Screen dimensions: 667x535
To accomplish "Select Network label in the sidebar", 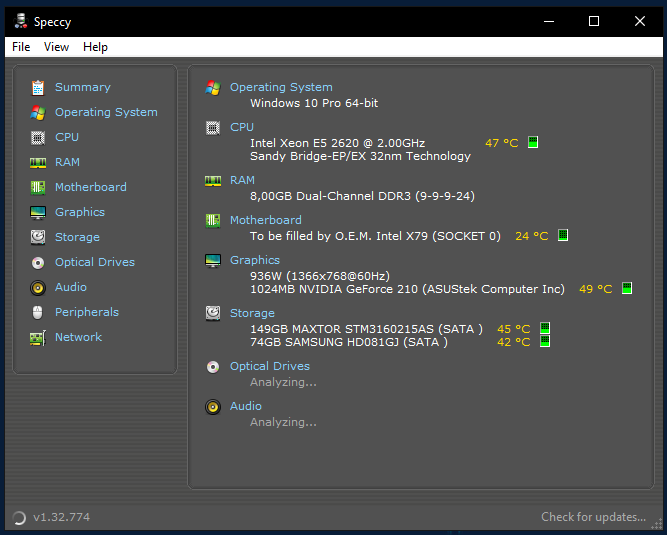I will click(x=78, y=337).
